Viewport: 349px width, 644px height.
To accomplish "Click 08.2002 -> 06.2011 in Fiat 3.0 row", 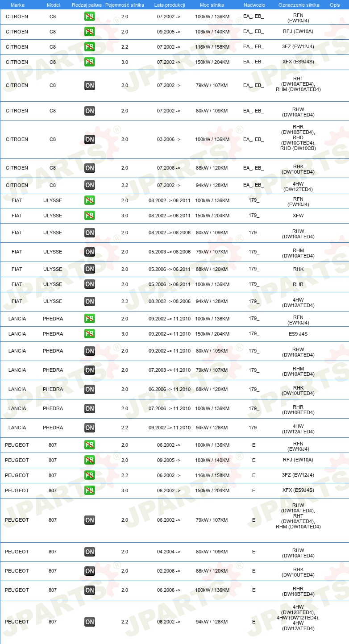I will [x=170, y=216].
